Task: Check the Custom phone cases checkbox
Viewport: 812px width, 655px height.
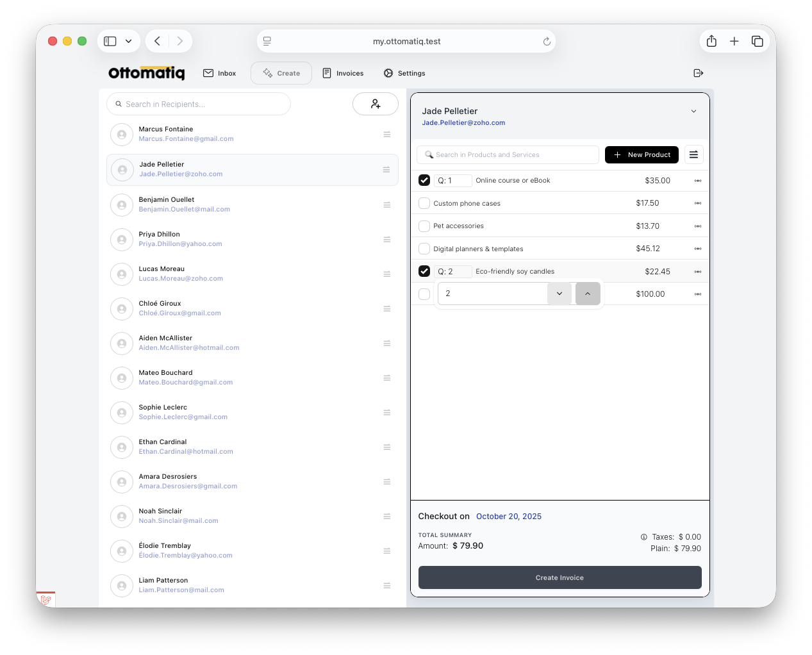Action: pos(424,203)
